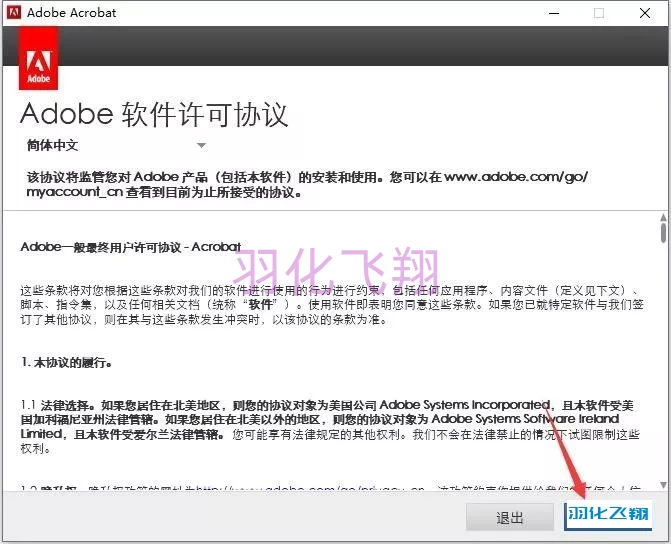Click the scrollbar down arrow
The height and width of the screenshot is (544, 671).
pos(663,485)
